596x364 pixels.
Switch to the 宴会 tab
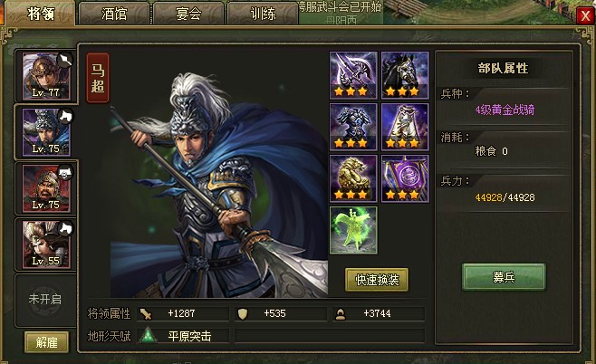[188, 14]
